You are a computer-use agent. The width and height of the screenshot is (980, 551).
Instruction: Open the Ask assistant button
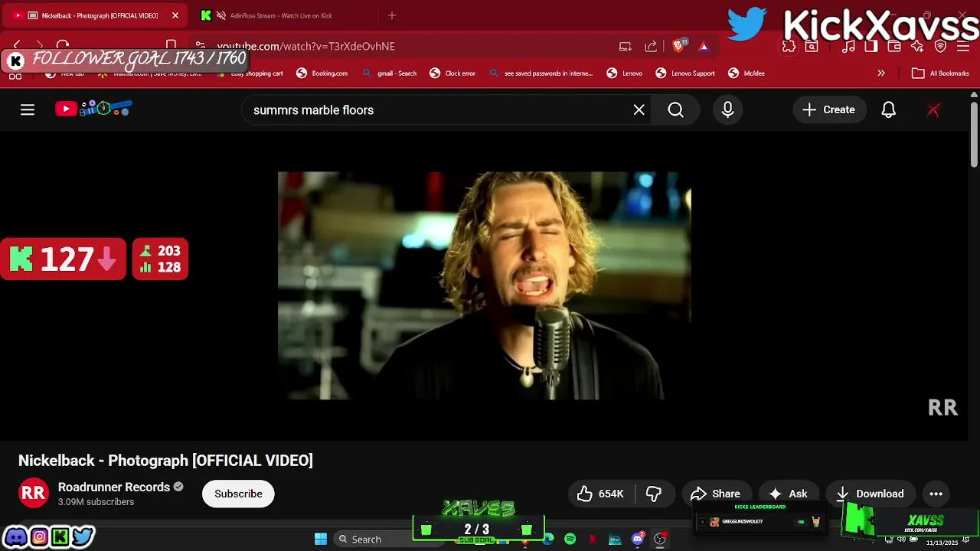789,494
